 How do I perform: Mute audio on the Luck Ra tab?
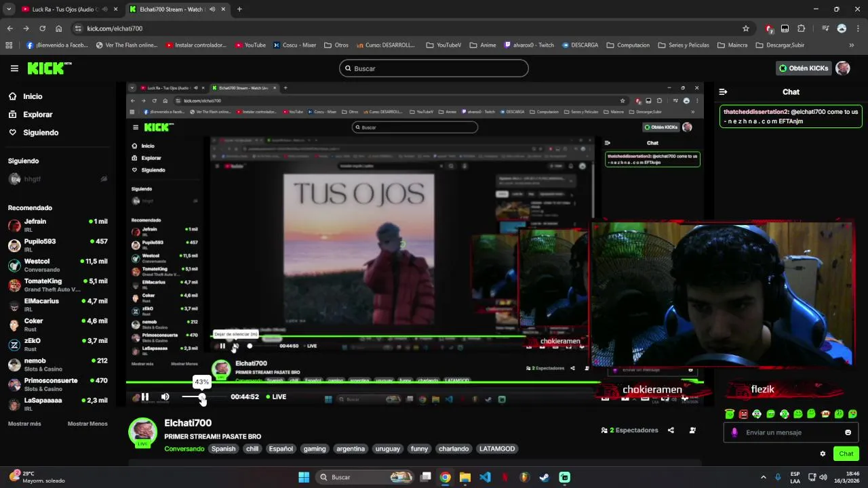(x=104, y=9)
